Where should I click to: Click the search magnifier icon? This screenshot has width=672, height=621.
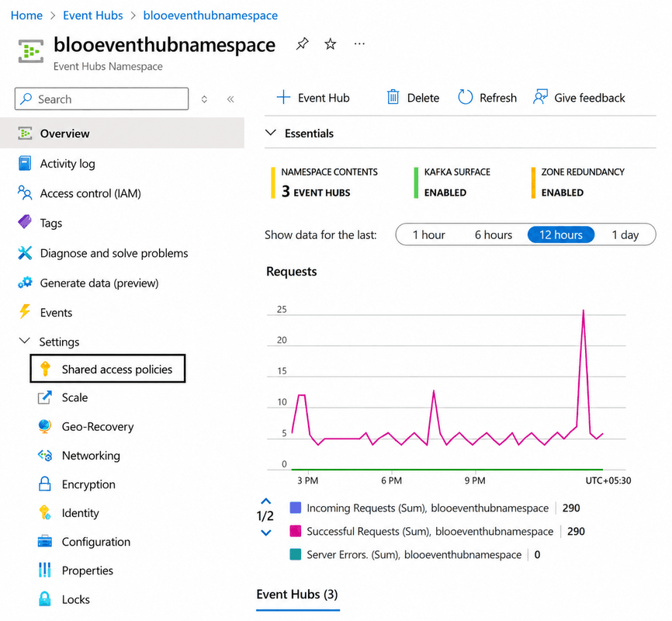(x=26, y=99)
